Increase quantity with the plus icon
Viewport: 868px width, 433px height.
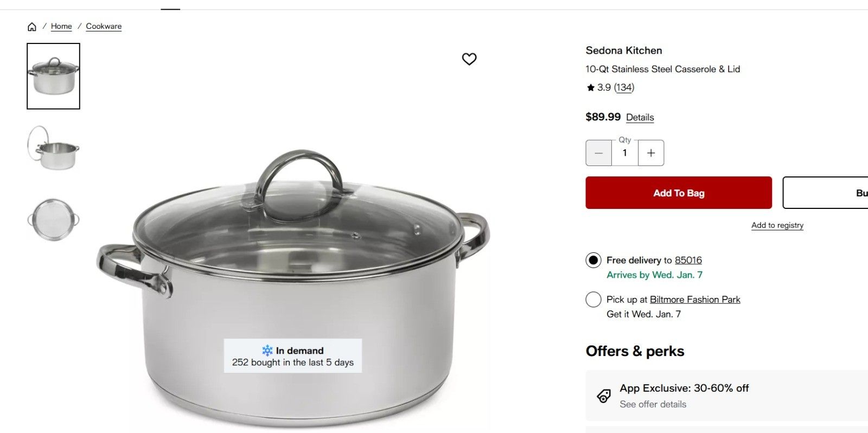(651, 153)
